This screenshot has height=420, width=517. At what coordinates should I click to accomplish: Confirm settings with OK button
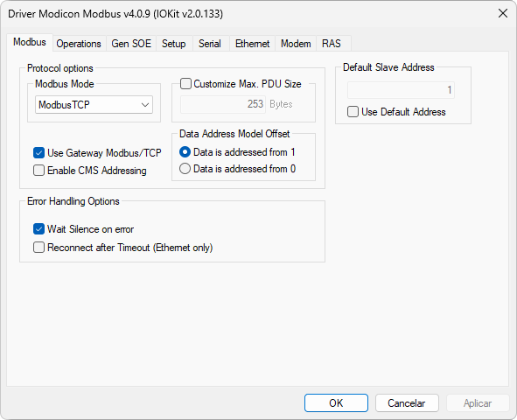(336, 402)
